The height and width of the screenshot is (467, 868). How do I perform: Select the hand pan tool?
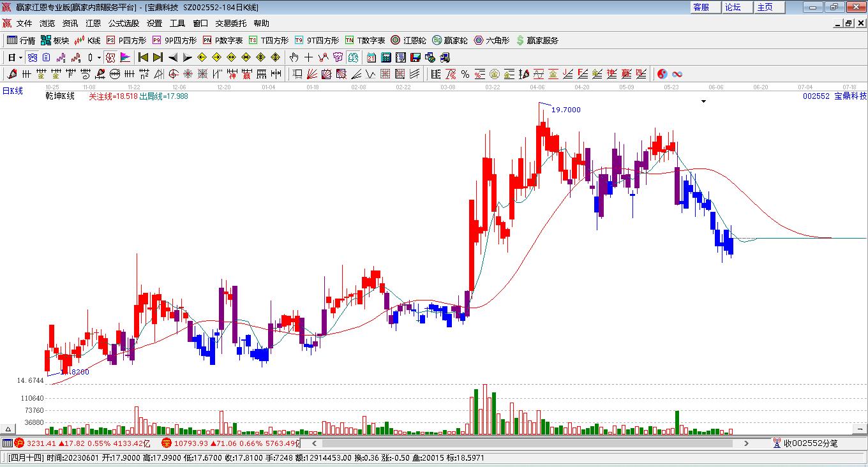(x=294, y=57)
